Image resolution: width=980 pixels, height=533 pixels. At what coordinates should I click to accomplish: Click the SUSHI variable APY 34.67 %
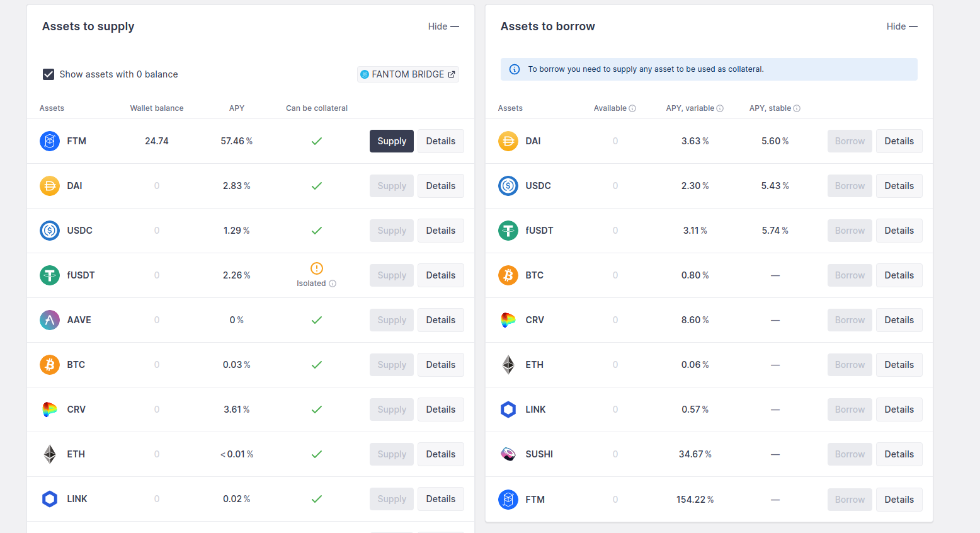tap(695, 454)
